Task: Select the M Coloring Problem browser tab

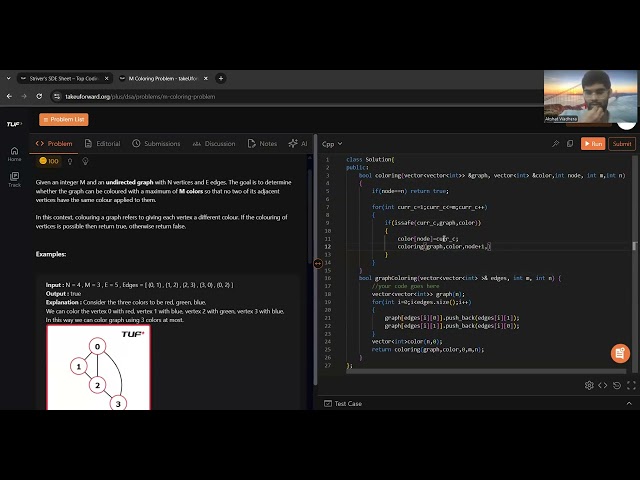Action: coord(162,78)
